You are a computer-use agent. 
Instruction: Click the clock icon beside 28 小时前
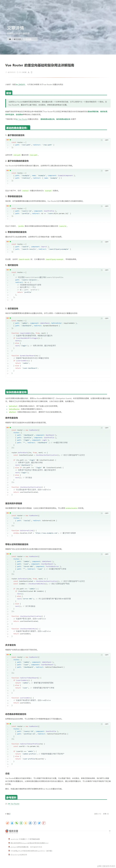[17, 72]
